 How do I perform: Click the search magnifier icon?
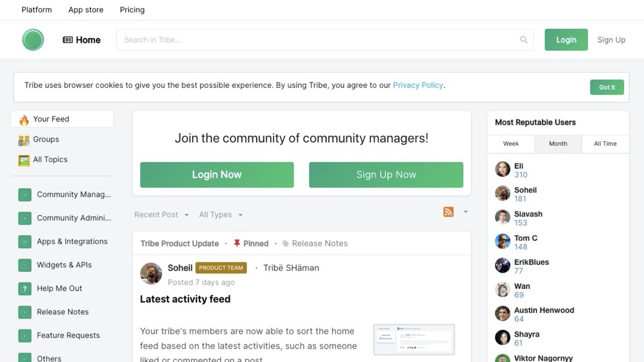click(524, 40)
